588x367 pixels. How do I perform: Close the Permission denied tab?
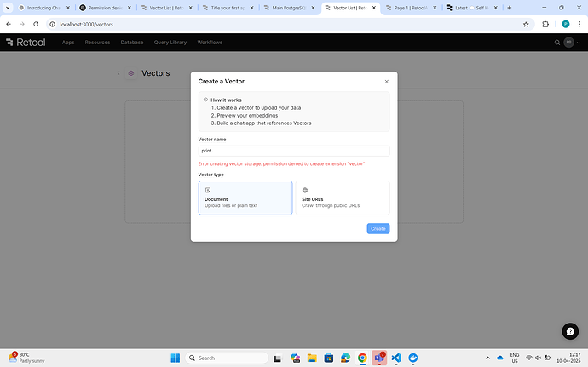[130, 8]
